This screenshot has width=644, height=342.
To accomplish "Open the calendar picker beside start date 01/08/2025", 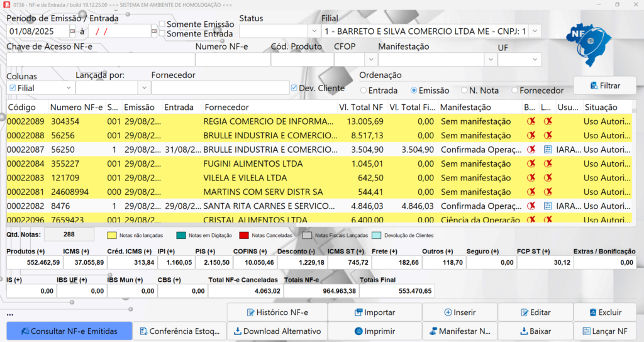I will point(72,31).
